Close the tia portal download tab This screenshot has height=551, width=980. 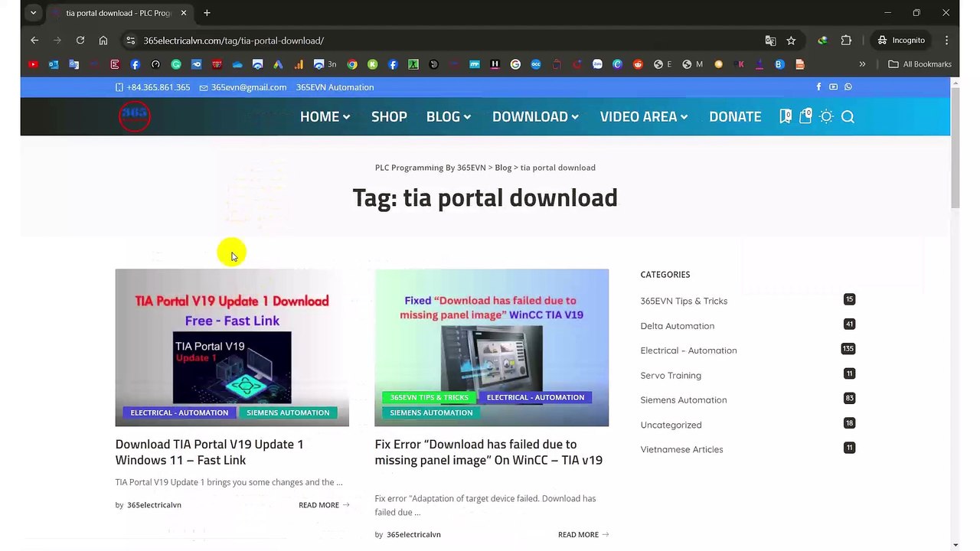click(x=184, y=13)
